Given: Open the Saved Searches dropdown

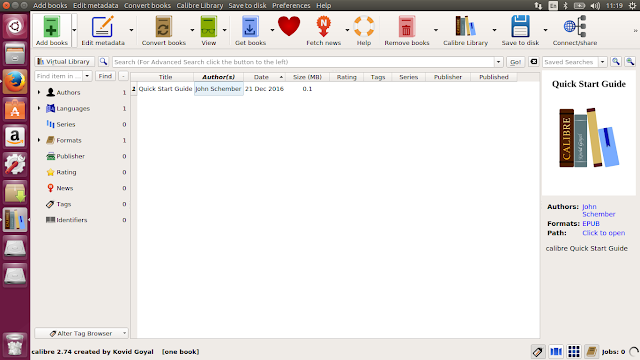Looking at the screenshot, I should pos(602,62).
